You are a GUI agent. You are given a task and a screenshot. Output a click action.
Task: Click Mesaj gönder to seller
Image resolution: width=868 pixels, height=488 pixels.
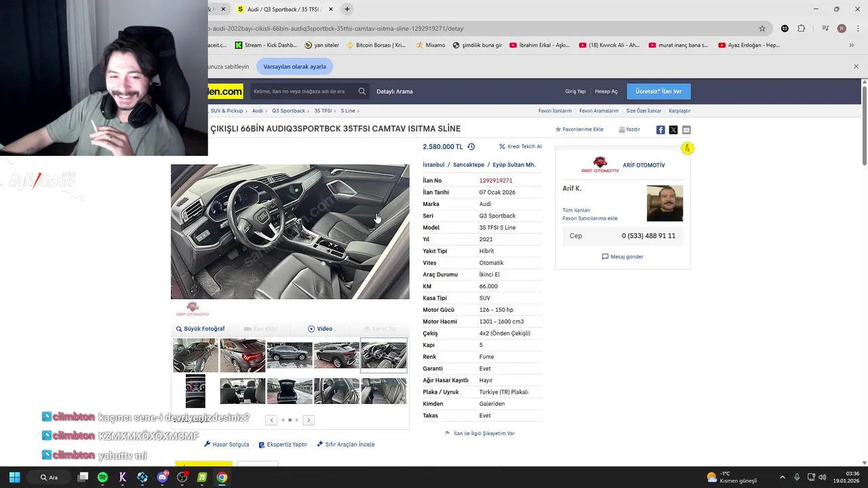(x=623, y=257)
